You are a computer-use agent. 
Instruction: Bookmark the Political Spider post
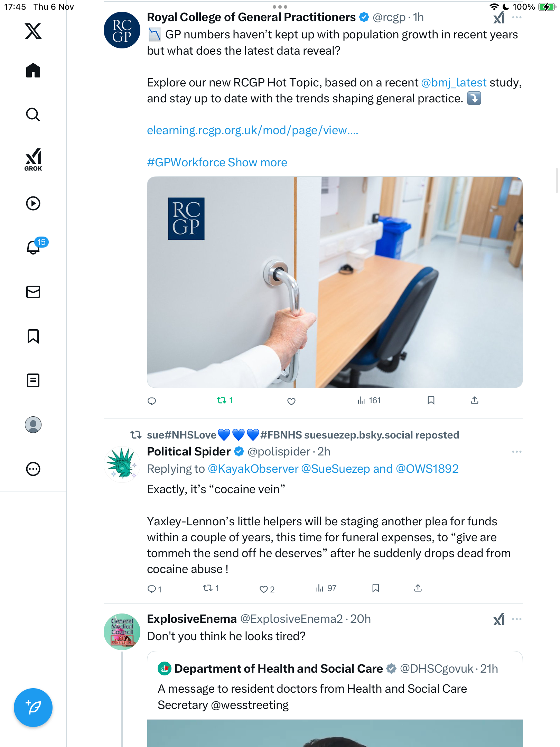click(376, 588)
